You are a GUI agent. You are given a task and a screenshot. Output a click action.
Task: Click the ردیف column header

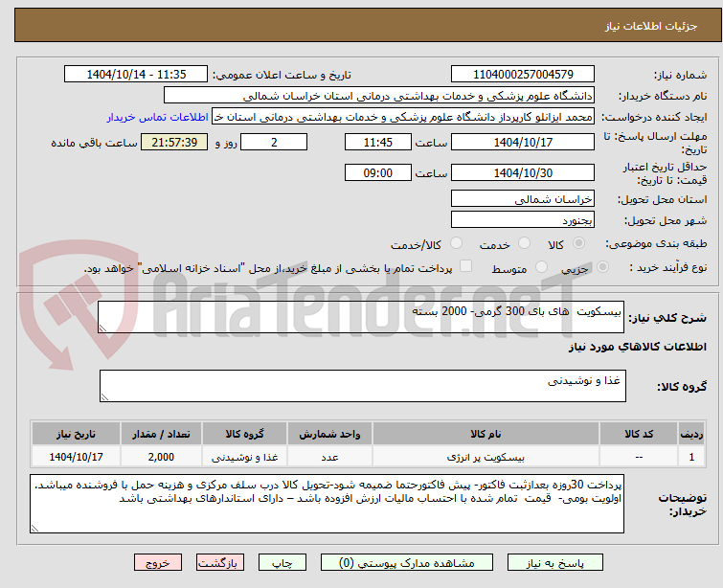pyautogui.click(x=691, y=434)
